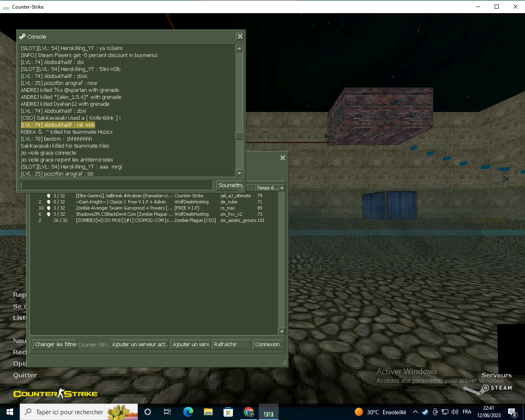Screen dimensions: 525x420
Task: Click the Steam icon in system tray
Action: click(425, 412)
